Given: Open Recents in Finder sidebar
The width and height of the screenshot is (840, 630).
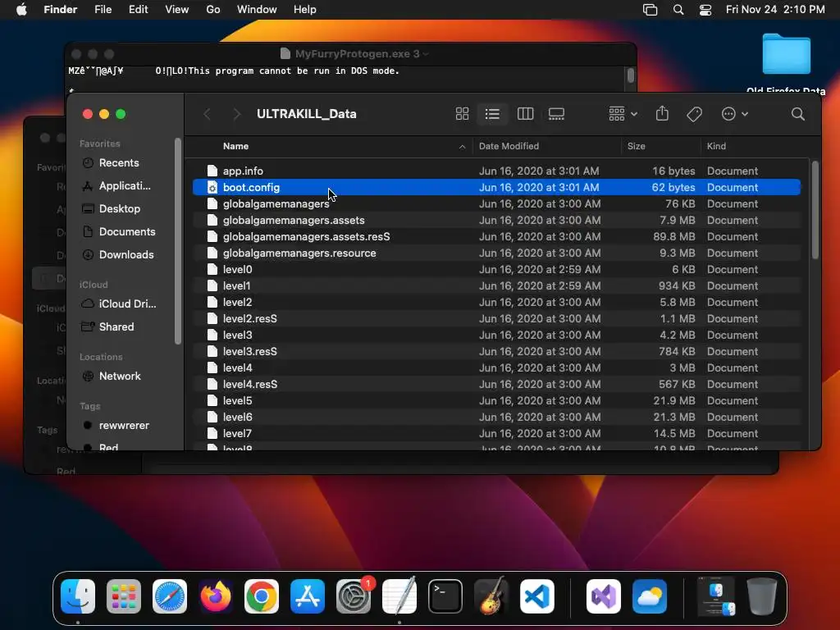Looking at the screenshot, I should tap(119, 163).
